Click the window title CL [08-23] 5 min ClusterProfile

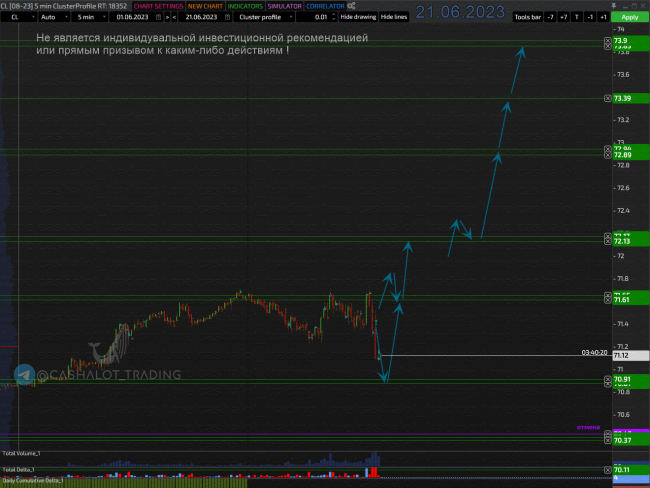click(x=64, y=6)
